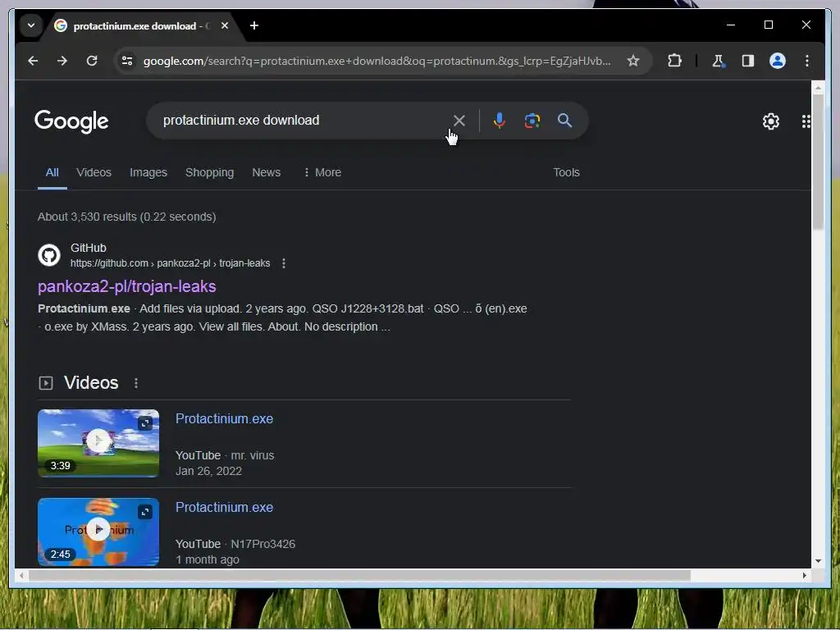Click the horizontal scrollbar thumb
The image size is (840, 630).
359,575
